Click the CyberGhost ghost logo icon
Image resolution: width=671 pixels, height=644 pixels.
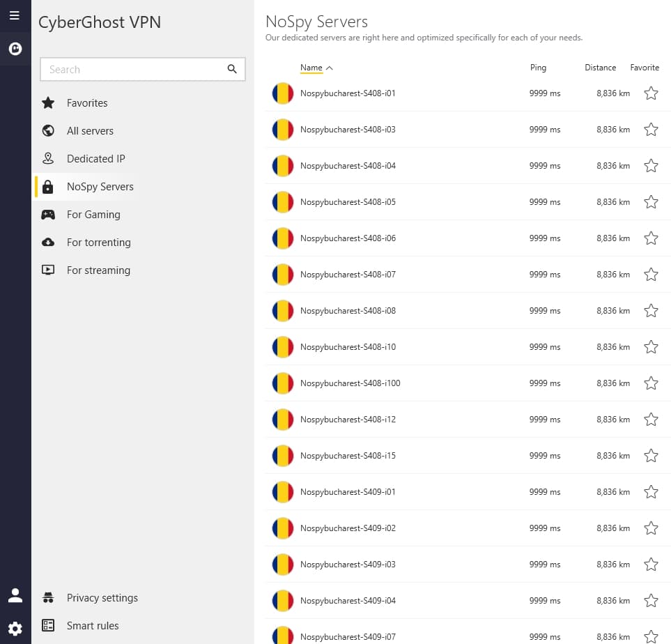tap(15, 48)
